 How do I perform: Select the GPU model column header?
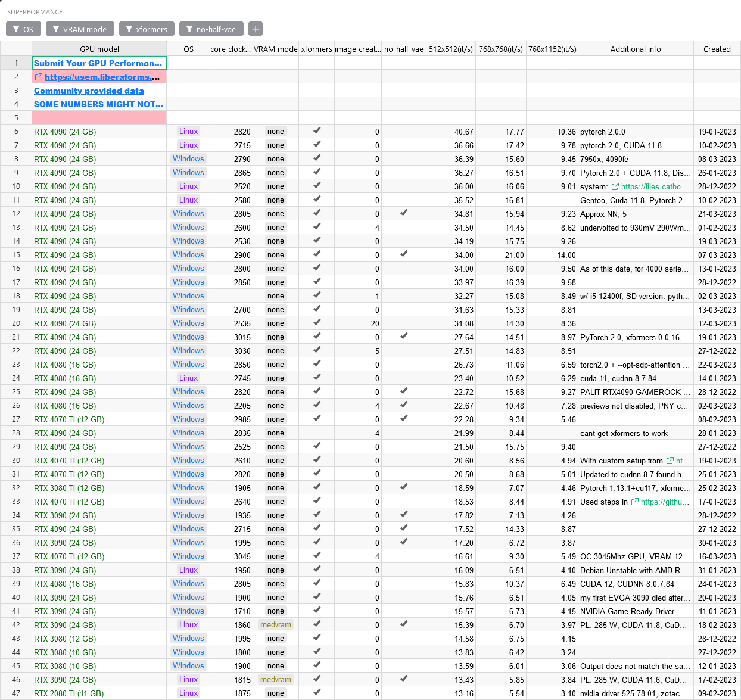(99, 49)
